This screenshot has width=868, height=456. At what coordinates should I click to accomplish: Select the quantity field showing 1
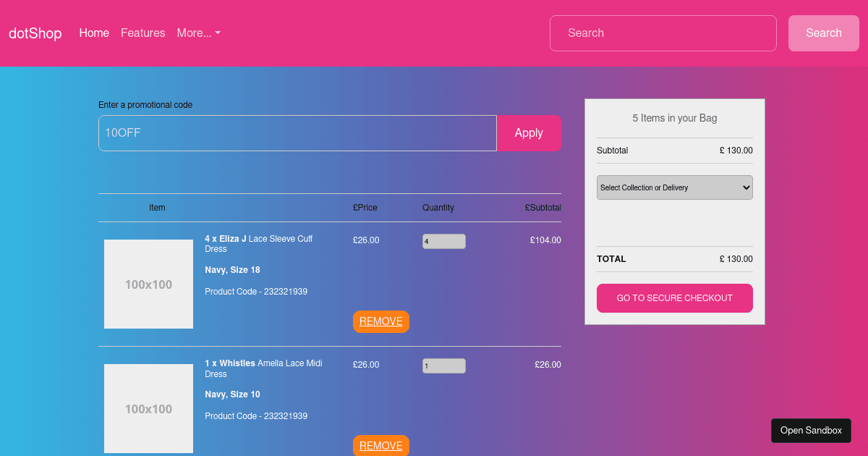(x=443, y=365)
